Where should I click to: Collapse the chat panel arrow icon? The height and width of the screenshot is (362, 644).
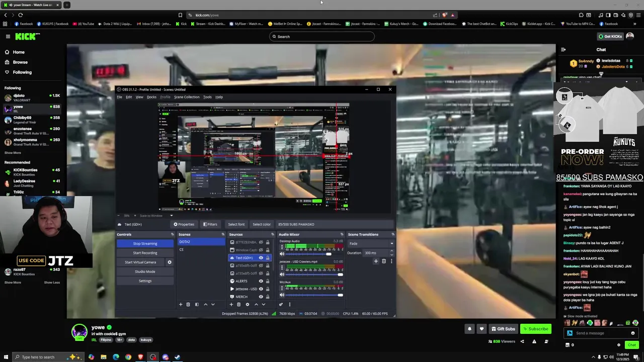(563, 50)
